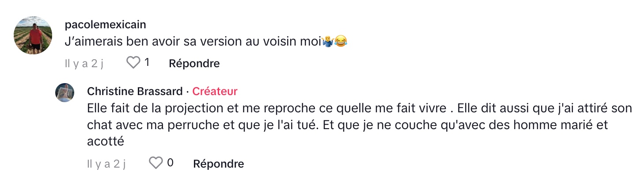The image size is (644, 176).
Task: Click the reply line starting "Elle fait de la projection"
Action: 360,108
